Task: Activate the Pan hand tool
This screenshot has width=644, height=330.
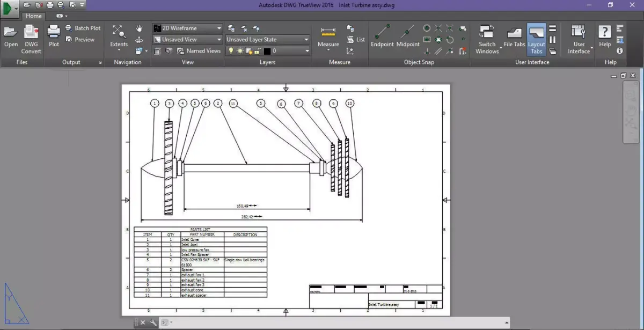Action: point(139,28)
